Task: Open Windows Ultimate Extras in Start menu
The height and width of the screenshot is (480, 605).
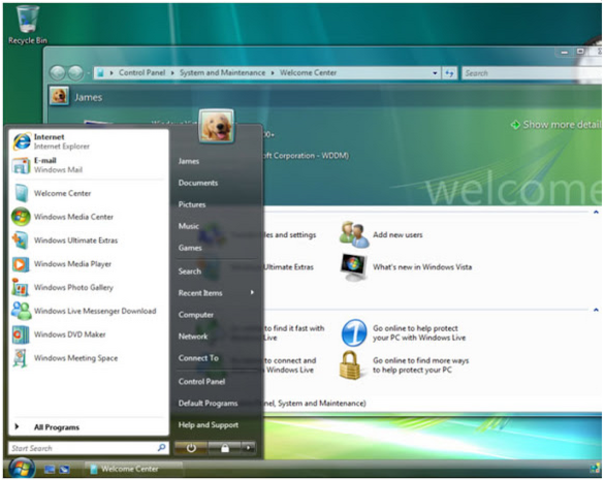Action: (x=89, y=240)
